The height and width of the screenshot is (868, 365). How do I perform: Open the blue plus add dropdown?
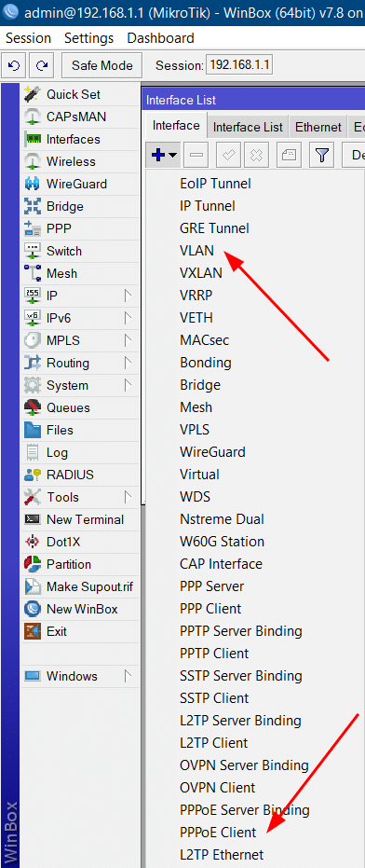coord(164,156)
